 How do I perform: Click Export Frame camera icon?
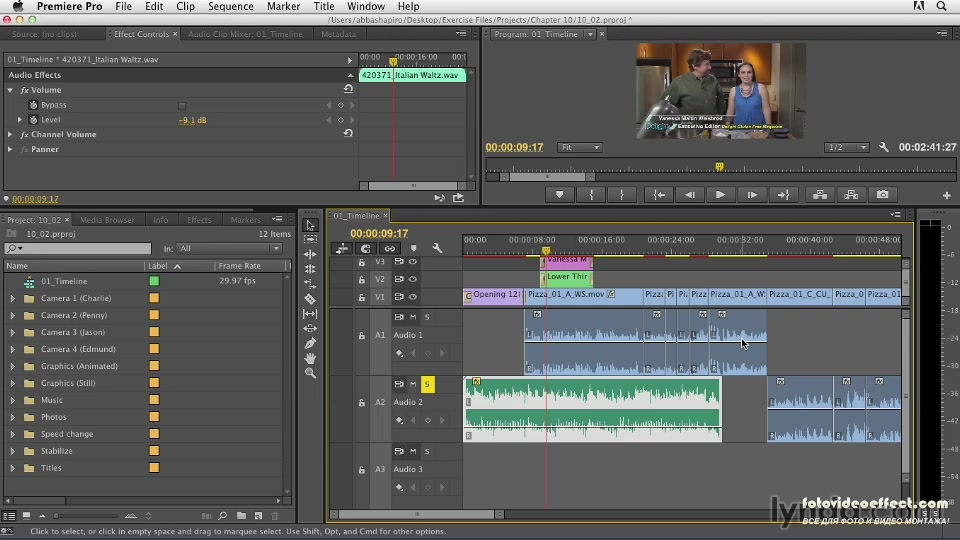882,195
